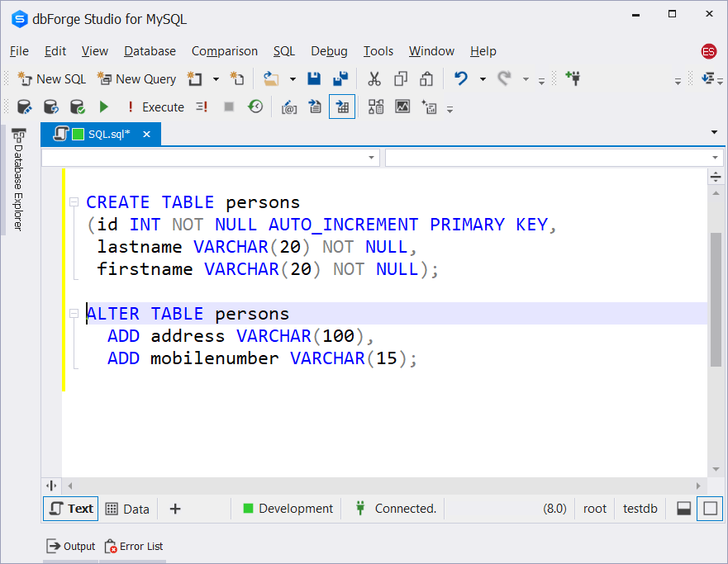
Task: Open the Help menu
Action: [483, 51]
